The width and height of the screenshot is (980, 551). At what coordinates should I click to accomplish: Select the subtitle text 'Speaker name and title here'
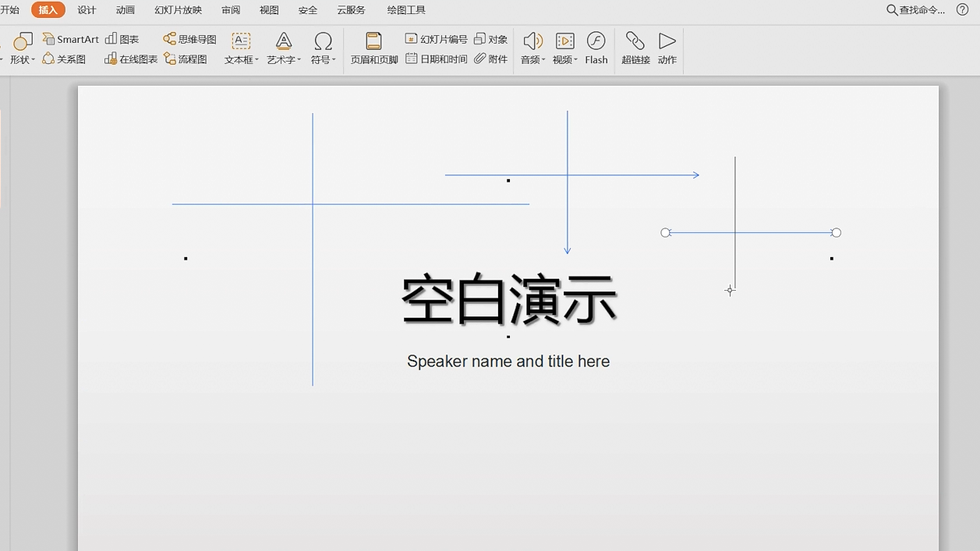click(x=508, y=362)
